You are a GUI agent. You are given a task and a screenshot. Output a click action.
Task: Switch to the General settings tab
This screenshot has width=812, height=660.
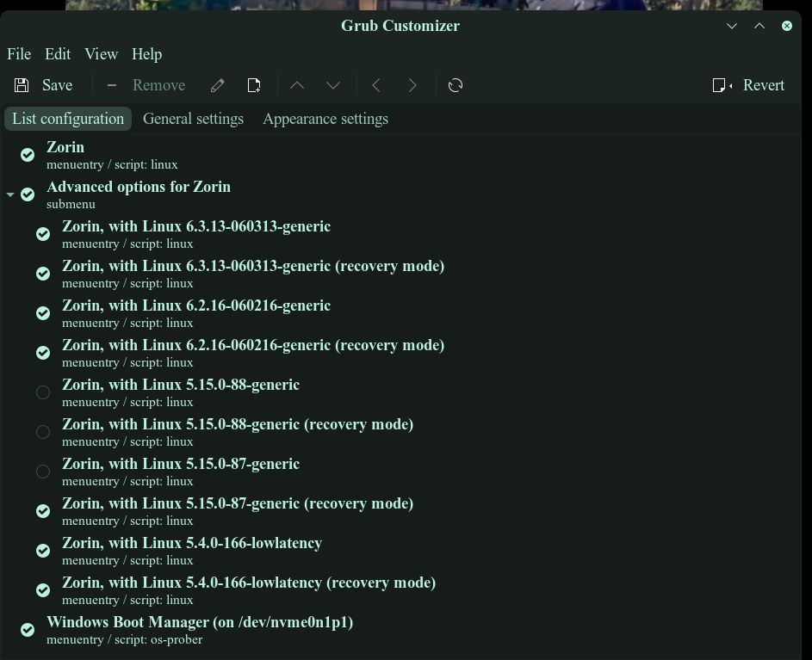[193, 119]
